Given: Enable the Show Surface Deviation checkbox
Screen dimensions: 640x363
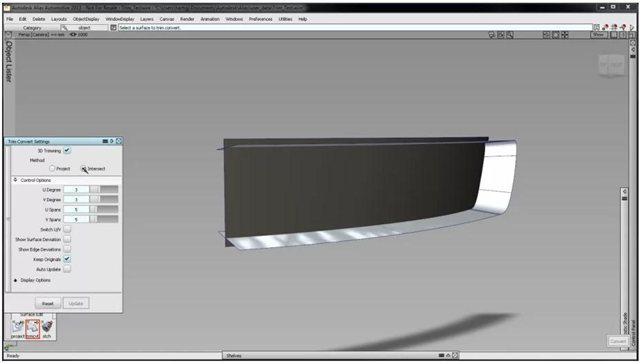Looking at the screenshot, I should 67,239.
